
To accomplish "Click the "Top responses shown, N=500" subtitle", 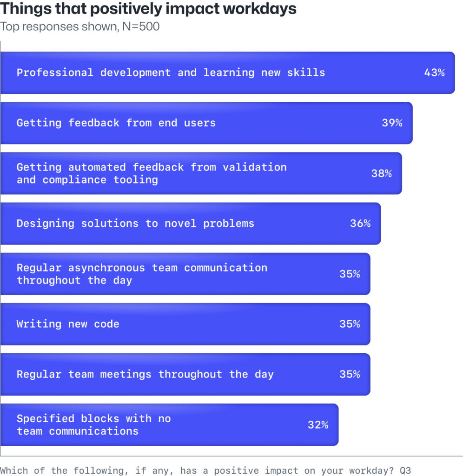I will click(80, 26).
